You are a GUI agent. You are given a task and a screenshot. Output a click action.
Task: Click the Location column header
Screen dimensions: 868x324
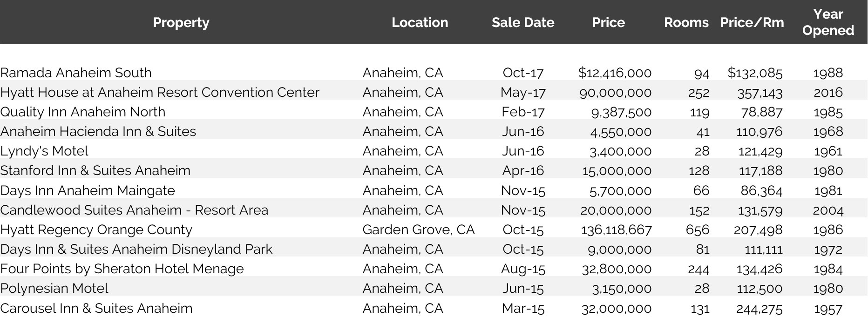click(x=420, y=22)
